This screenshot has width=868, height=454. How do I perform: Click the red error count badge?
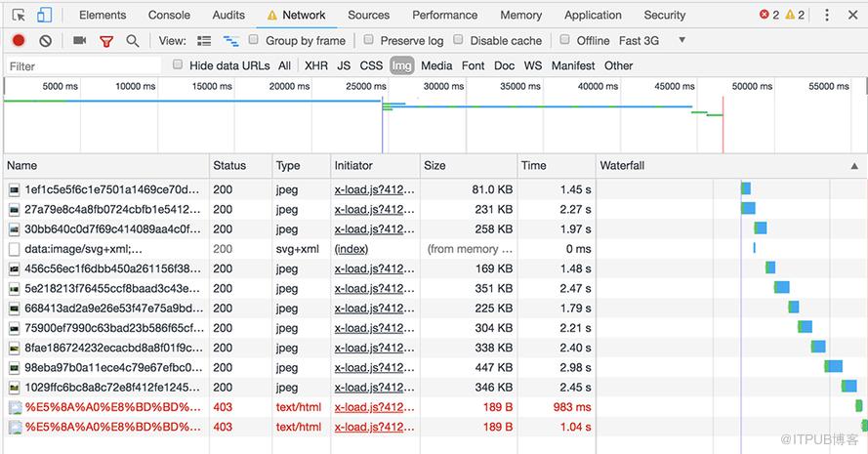point(769,15)
